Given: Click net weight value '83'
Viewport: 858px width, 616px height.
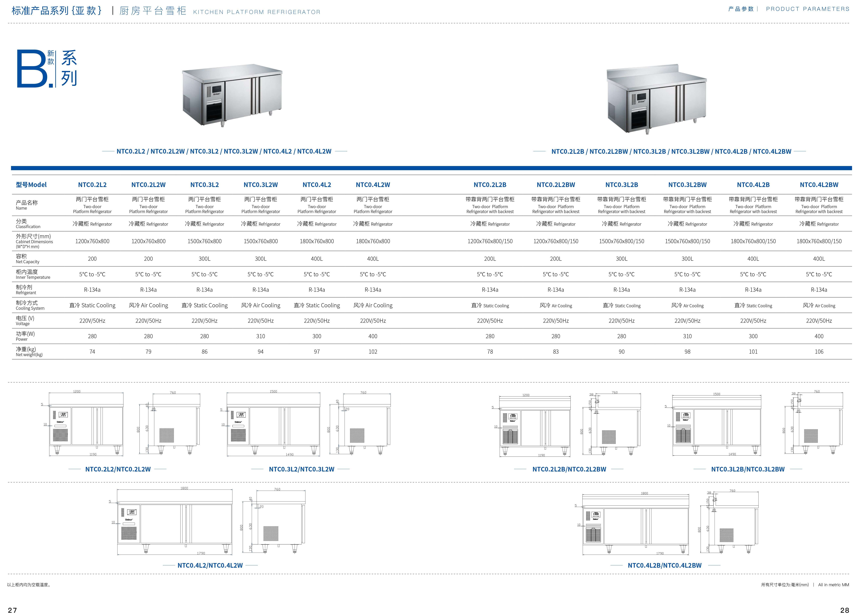Looking at the screenshot, I should (x=556, y=352).
